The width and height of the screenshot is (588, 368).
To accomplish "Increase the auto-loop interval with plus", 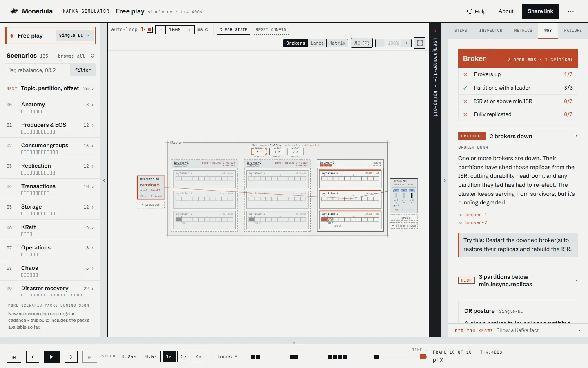I will [x=189, y=29].
